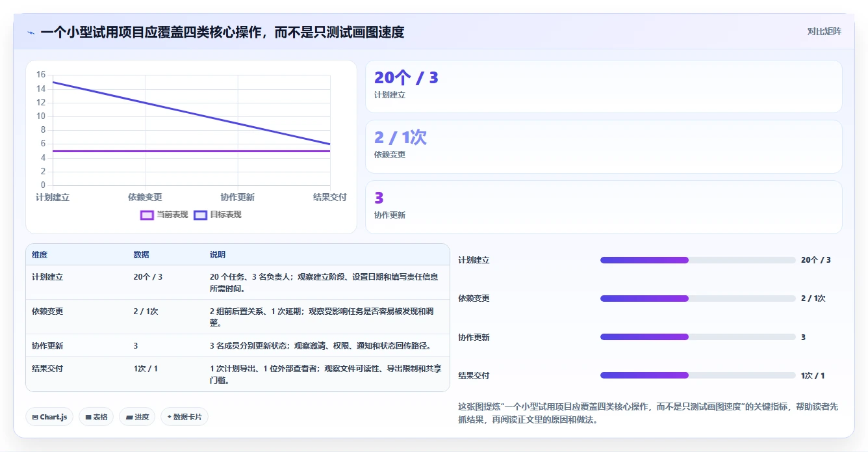Screen dimensions: 868x452
Task: Click the Chart.js tag chip
Action: [x=49, y=417]
